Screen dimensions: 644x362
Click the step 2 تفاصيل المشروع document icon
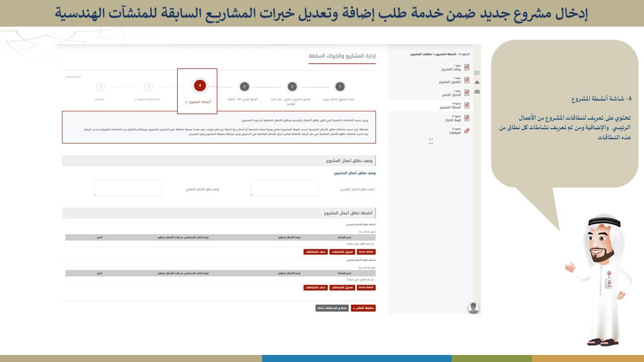pyautogui.click(x=466, y=80)
